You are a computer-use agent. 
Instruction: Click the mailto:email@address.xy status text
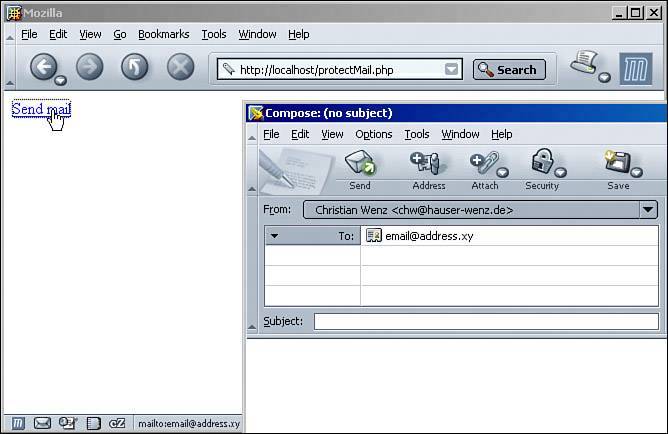pyautogui.click(x=189, y=424)
